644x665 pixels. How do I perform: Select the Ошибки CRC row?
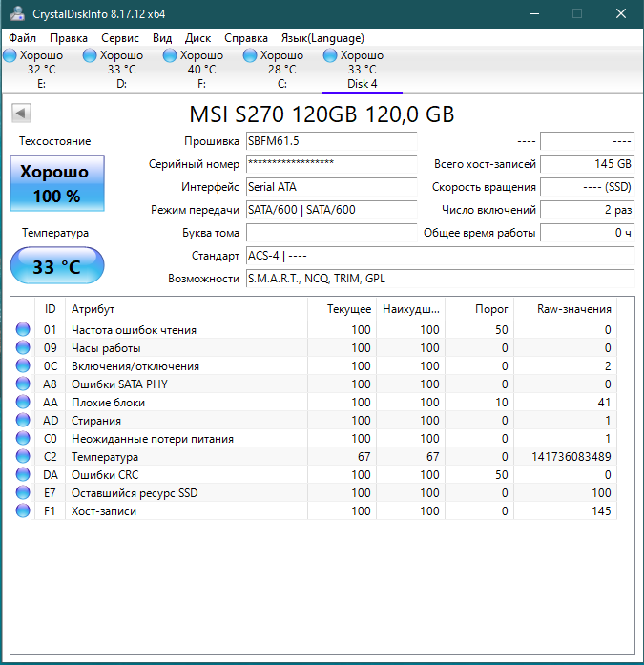(x=314, y=474)
